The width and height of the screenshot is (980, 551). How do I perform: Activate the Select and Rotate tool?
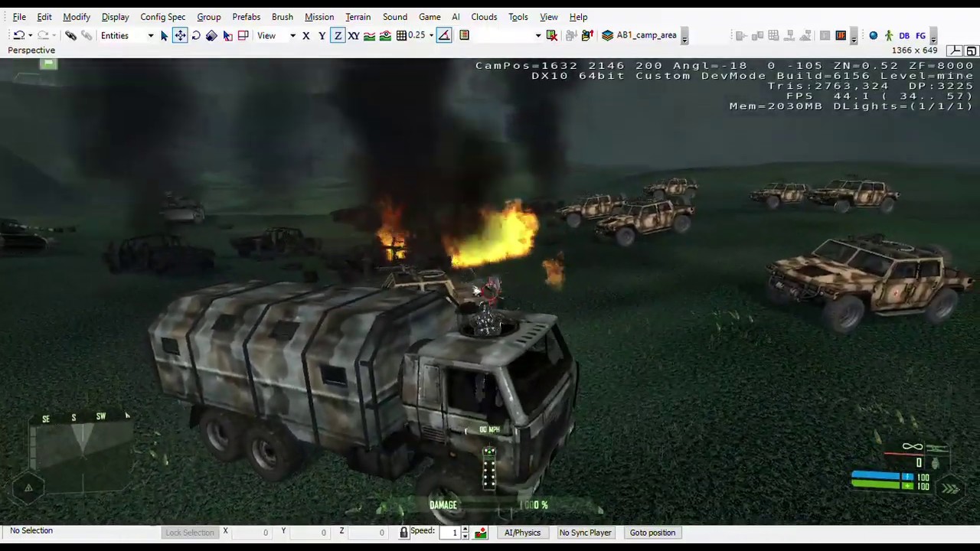(x=196, y=35)
